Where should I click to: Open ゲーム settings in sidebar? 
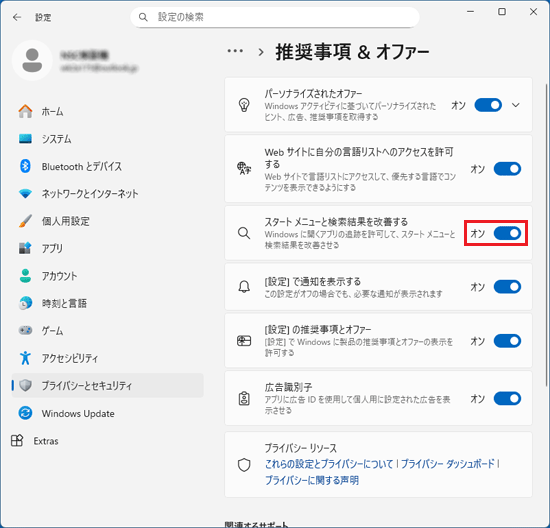[x=107, y=330]
